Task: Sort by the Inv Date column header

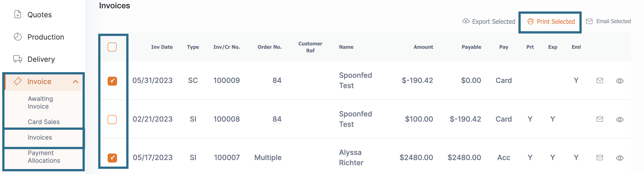Action: (x=162, y=47)
